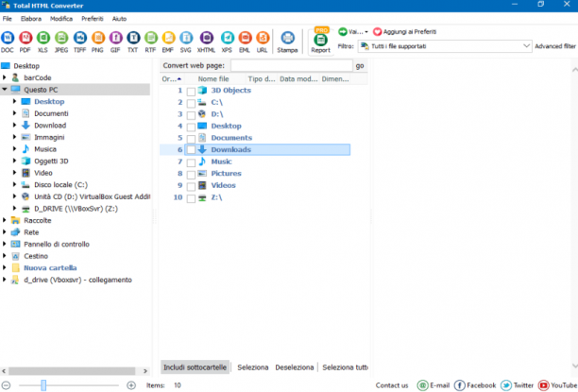Open the URL conversion tool
578x392 pixels.
click(263, 42)
